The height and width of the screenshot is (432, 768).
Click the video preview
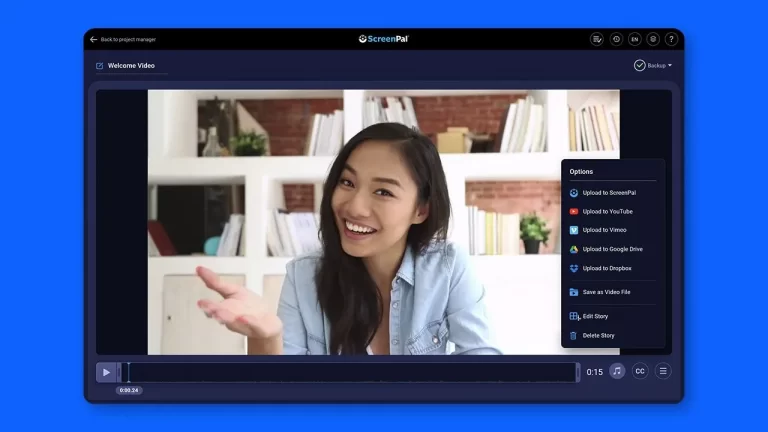tap(384, 222)
